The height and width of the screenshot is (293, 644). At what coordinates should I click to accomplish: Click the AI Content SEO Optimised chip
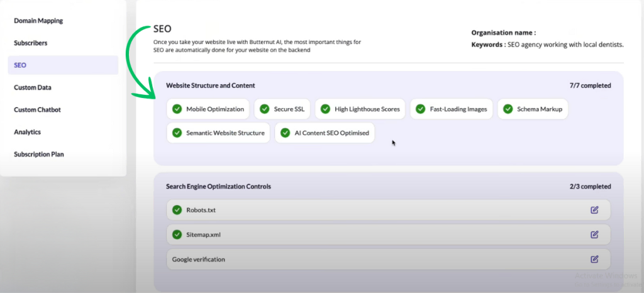tap(325, 133)
